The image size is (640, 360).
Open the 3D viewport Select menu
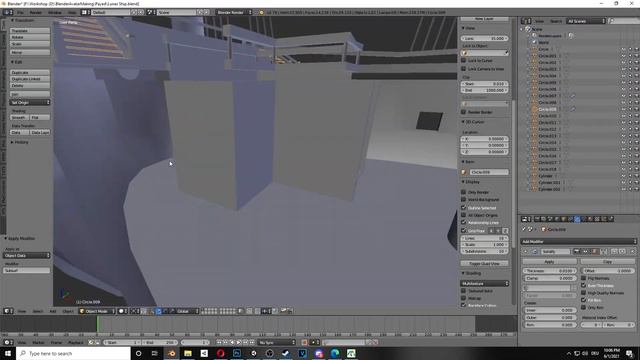tap(38, 311)
